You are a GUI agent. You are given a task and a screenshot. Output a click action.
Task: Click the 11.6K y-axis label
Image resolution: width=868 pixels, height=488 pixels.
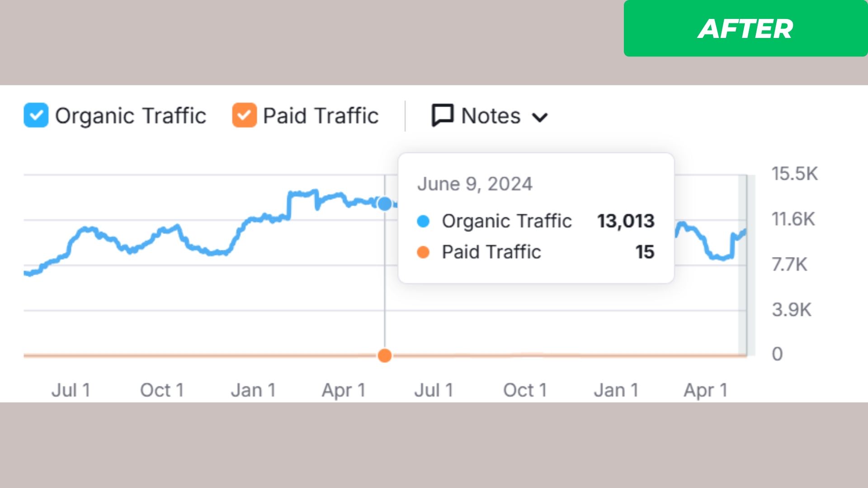[793, 219]
